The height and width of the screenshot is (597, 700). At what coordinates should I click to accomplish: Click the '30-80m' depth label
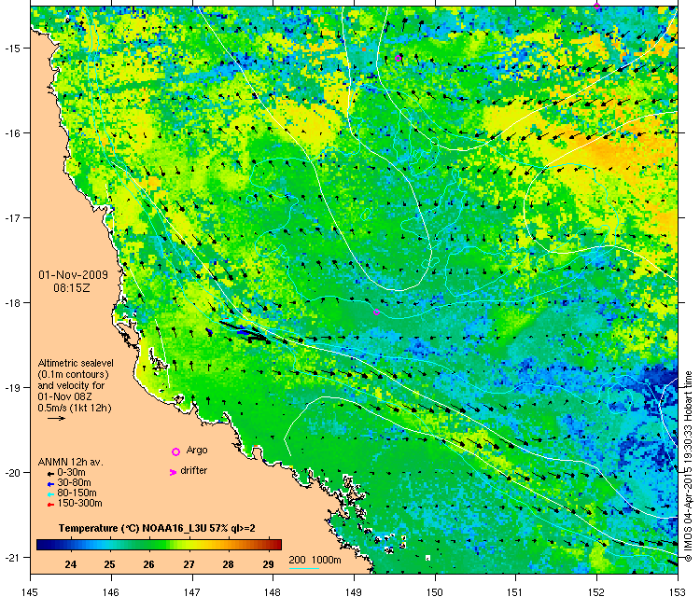[74, 483]
